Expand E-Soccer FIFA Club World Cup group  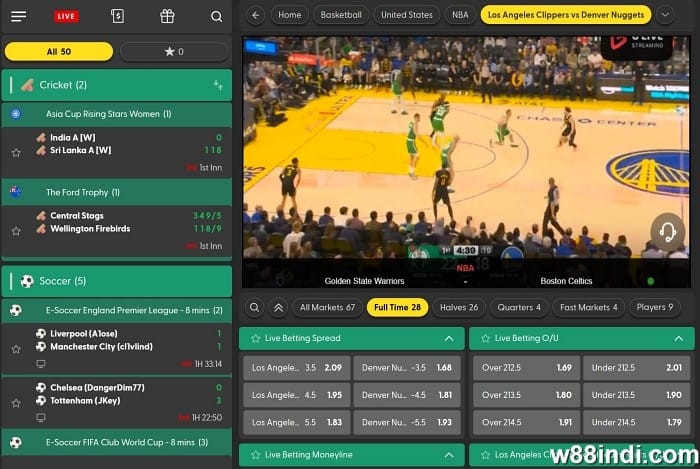click(117, 442)
